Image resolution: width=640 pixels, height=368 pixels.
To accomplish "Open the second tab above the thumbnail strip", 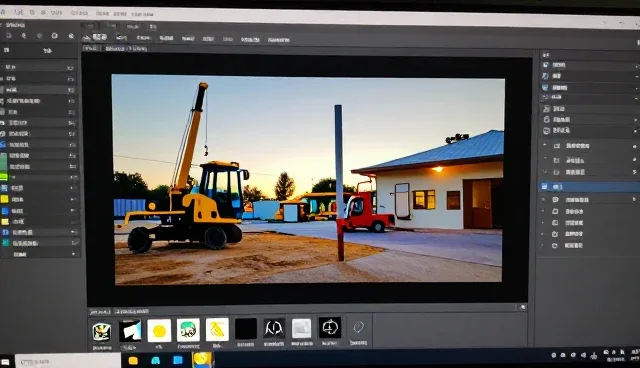I will (x=131, y=312).
